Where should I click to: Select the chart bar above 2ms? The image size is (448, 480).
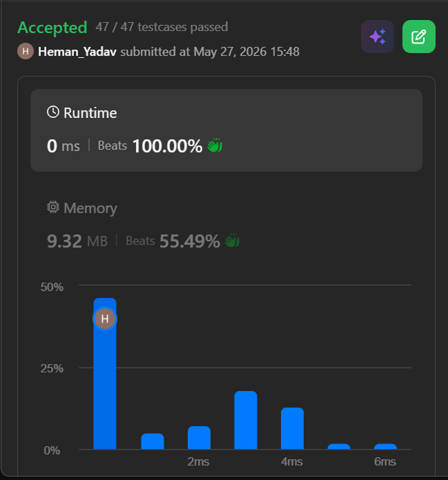click(x=199, y=437)
